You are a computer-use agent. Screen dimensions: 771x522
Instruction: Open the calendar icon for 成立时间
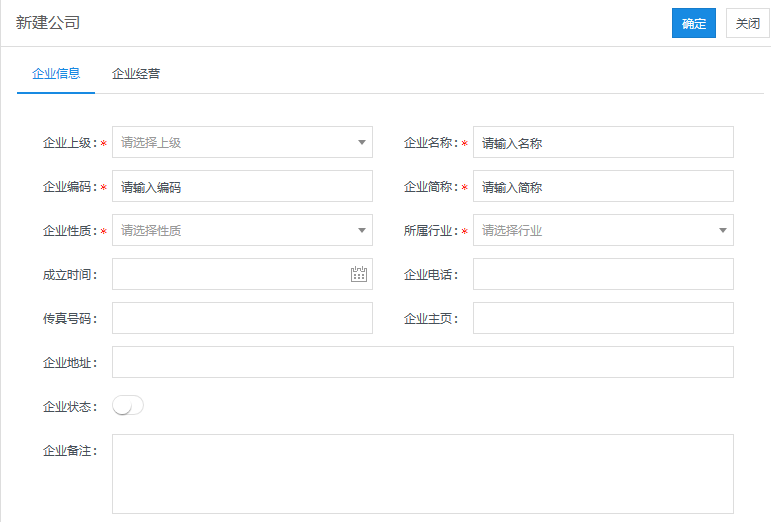coord(359,274)
